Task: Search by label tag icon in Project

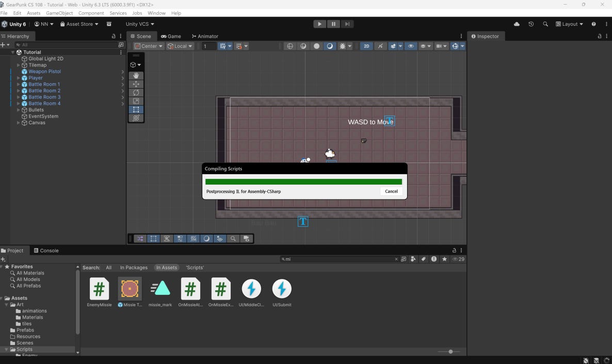Action: click(424, 259)
